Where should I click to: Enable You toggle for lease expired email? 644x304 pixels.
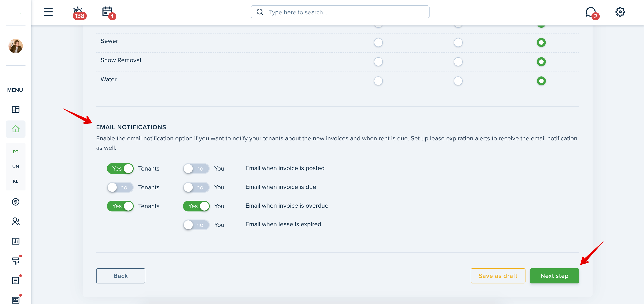[x=196, y=225]
